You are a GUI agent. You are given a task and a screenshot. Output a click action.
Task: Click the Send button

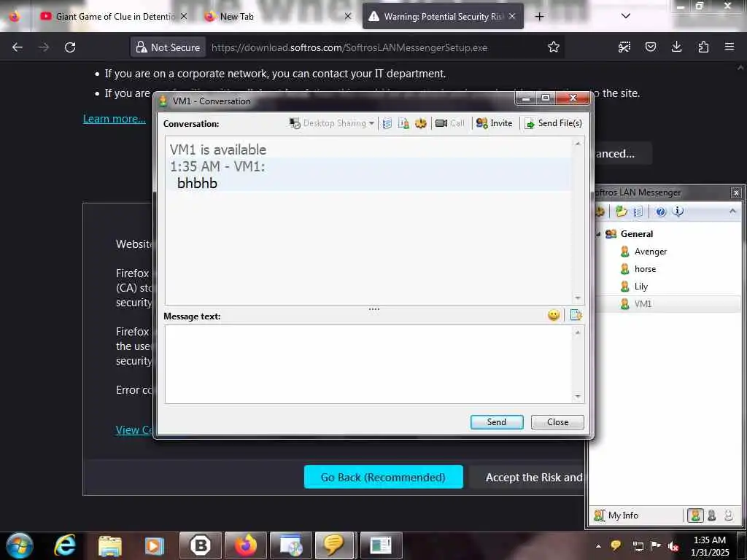[x=496, y=422]
